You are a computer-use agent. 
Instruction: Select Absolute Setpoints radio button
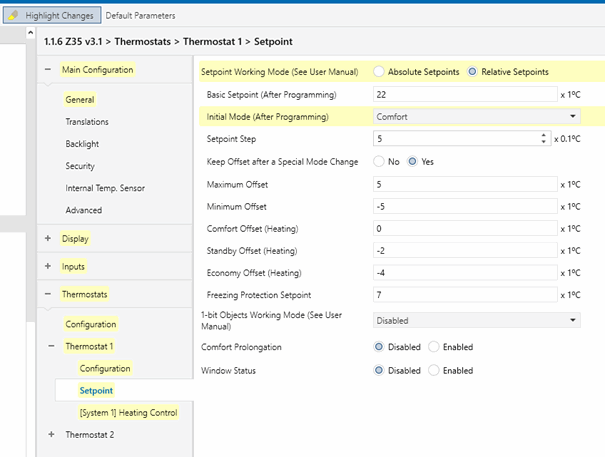[x=379, y=71]
